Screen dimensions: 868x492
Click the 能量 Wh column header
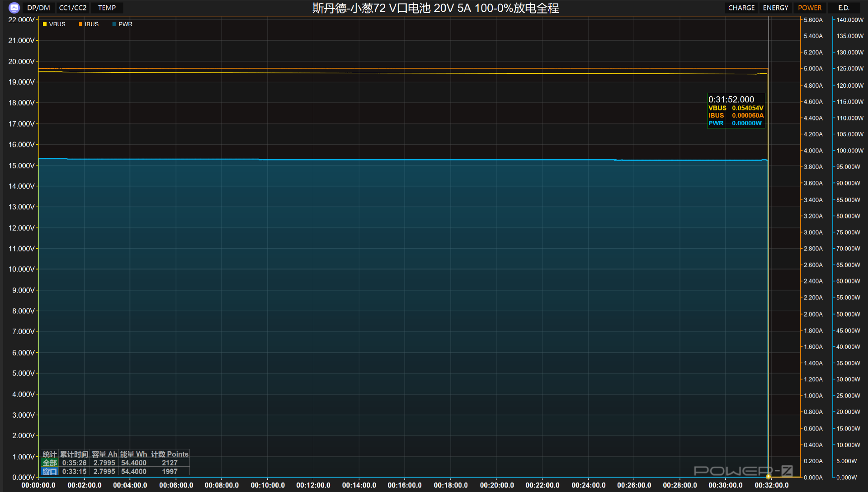pyautogui.click(x=134, y=454)
